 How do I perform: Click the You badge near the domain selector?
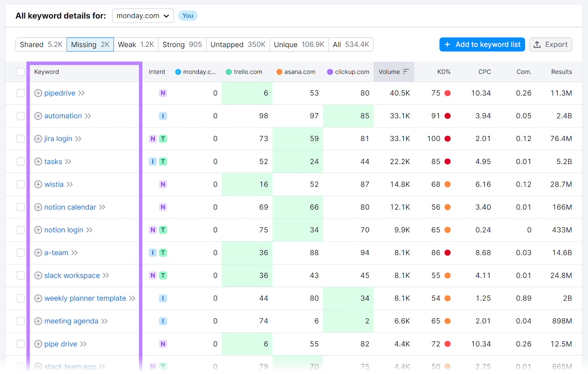coord(188,15)
